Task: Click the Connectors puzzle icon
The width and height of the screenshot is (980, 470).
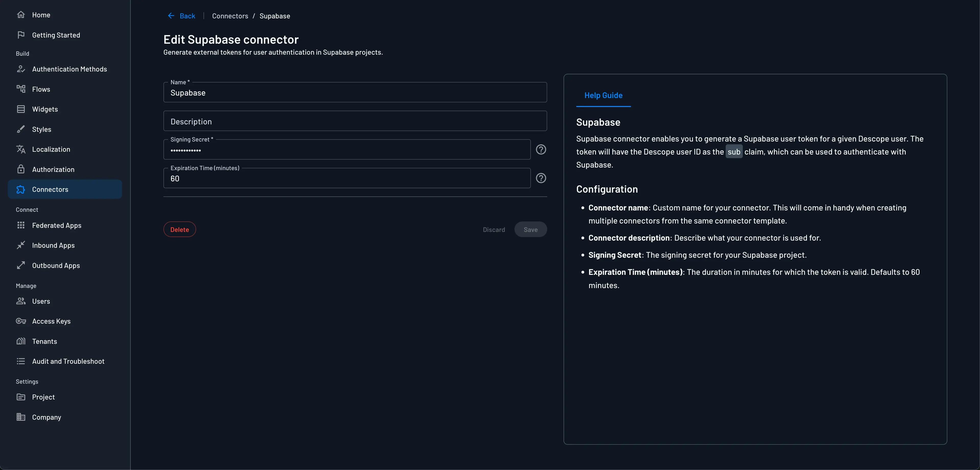Action: click(21, 189)
